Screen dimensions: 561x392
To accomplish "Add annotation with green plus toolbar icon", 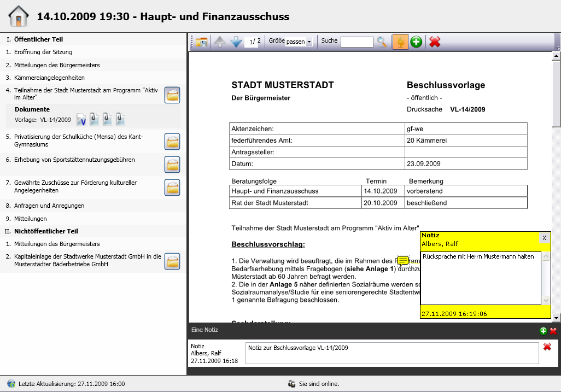I will click(416, 42).
